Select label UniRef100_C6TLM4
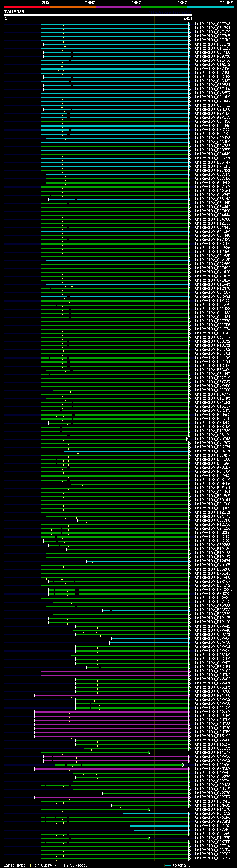237x868 pixels. (213, 89)
